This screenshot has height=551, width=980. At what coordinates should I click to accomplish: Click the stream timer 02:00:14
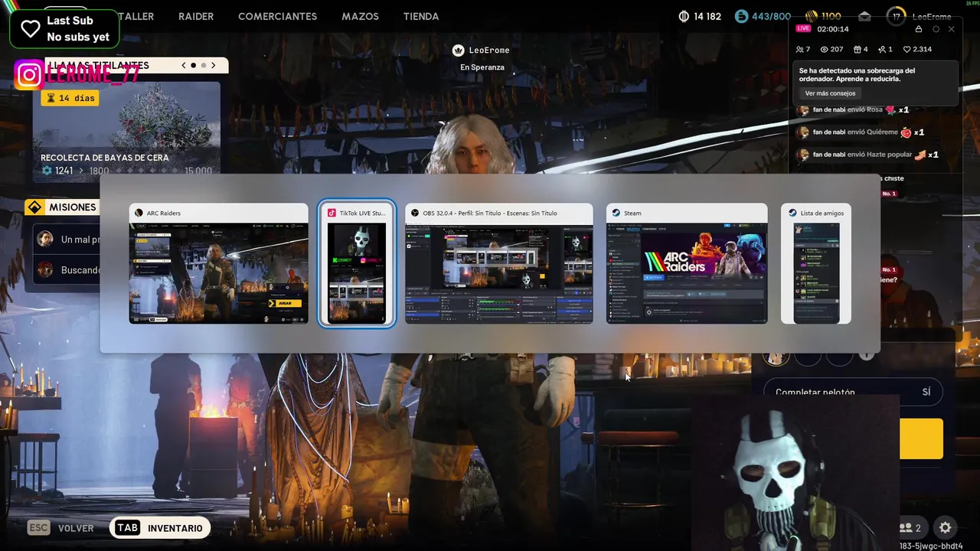[833, 29]
